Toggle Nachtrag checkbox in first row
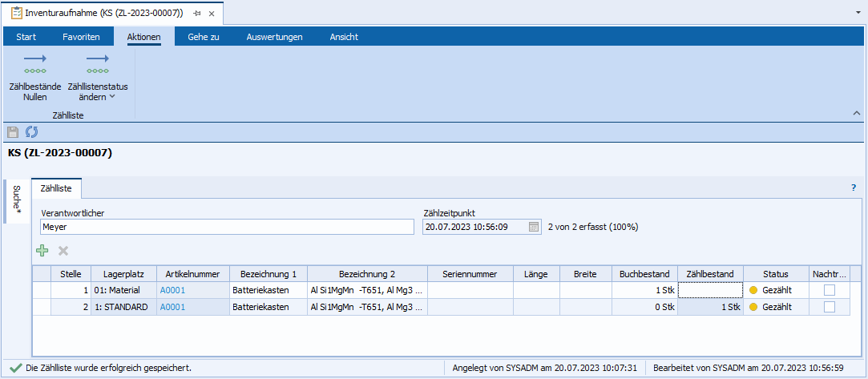 (x=830, y=290)
